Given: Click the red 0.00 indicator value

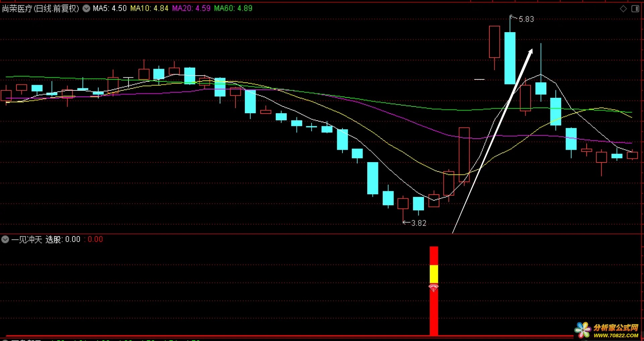Looking at the screenshot, I should click(x=95, y=239).
